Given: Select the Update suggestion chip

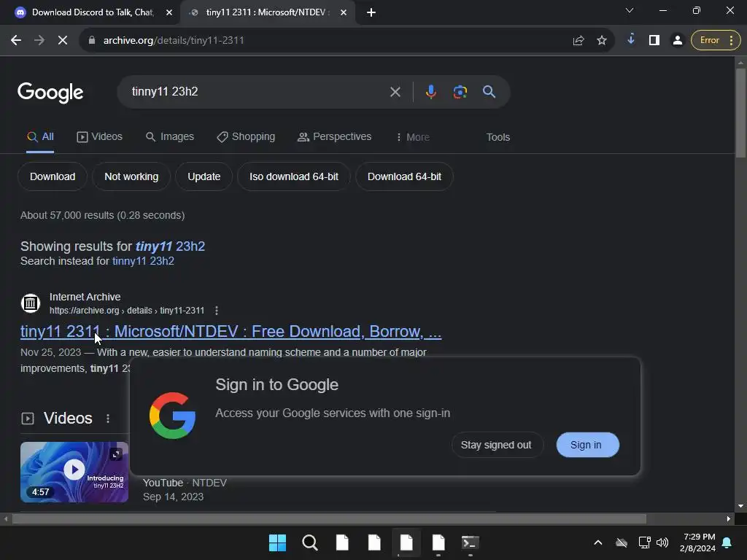Looking at the screenshot, I should pos(204,176).
